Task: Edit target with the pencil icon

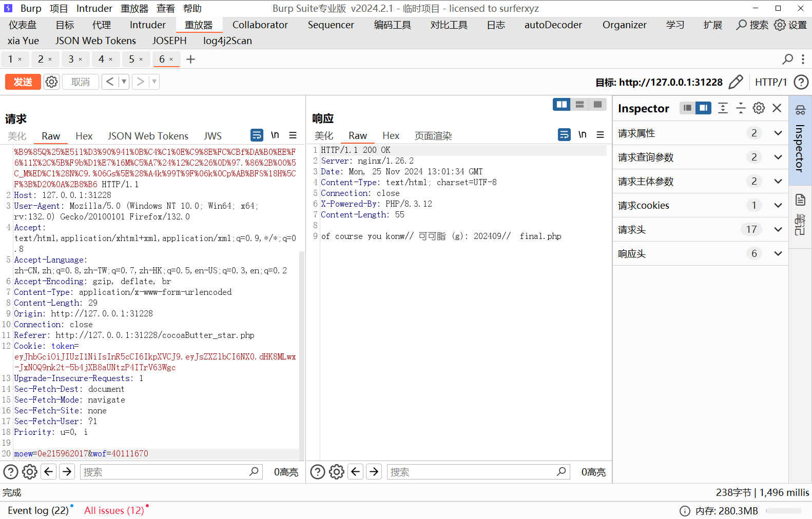Action: click(736, 82)
